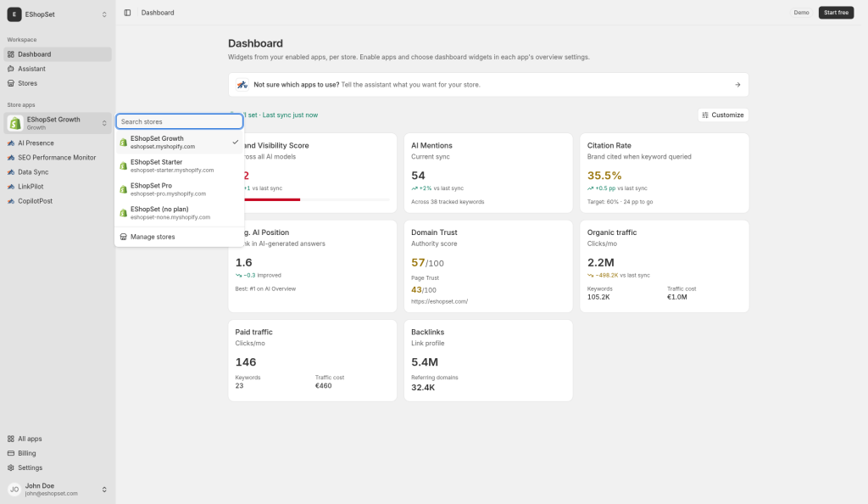Viewport: 868px width, 504px height.
Task: Click the checkmark next to EShopSet Growth
Action: pyautogui.click(x=236, y=143)
